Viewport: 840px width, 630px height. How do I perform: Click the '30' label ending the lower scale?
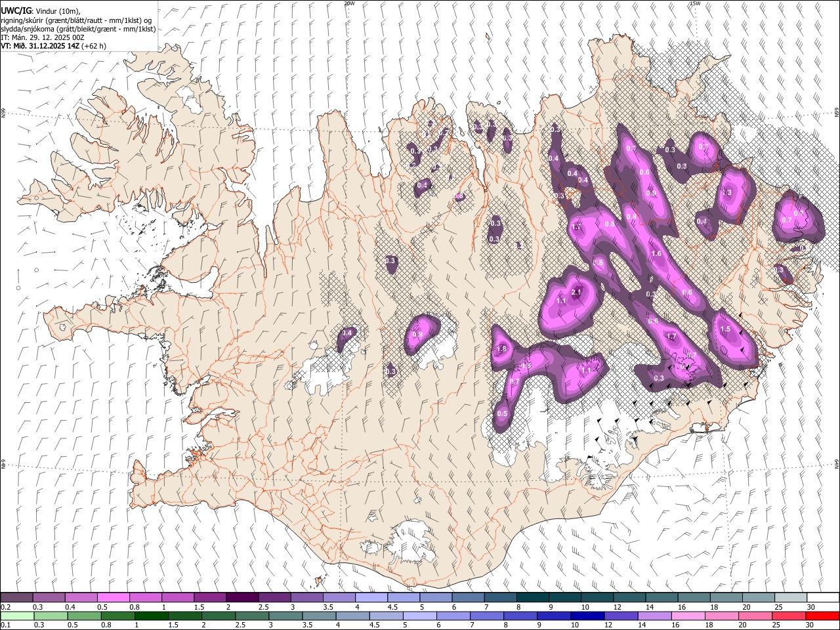(810, 625)
